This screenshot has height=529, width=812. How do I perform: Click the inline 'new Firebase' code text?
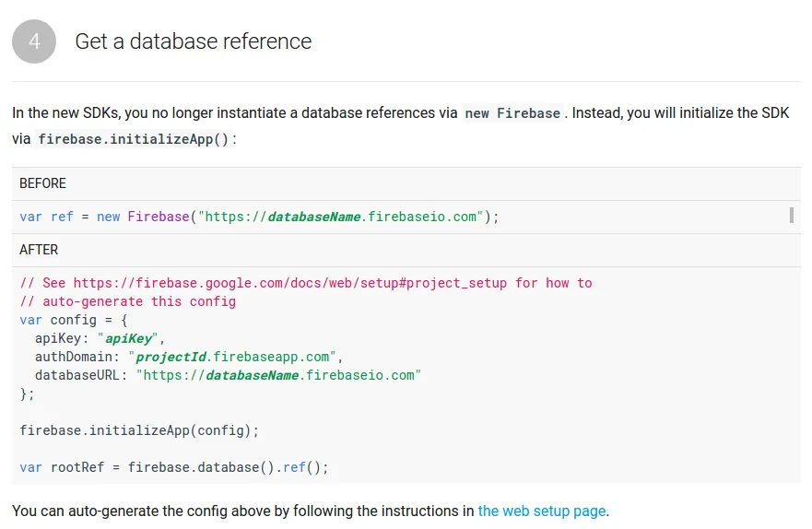pyautogui.click(x=512, y=113)
